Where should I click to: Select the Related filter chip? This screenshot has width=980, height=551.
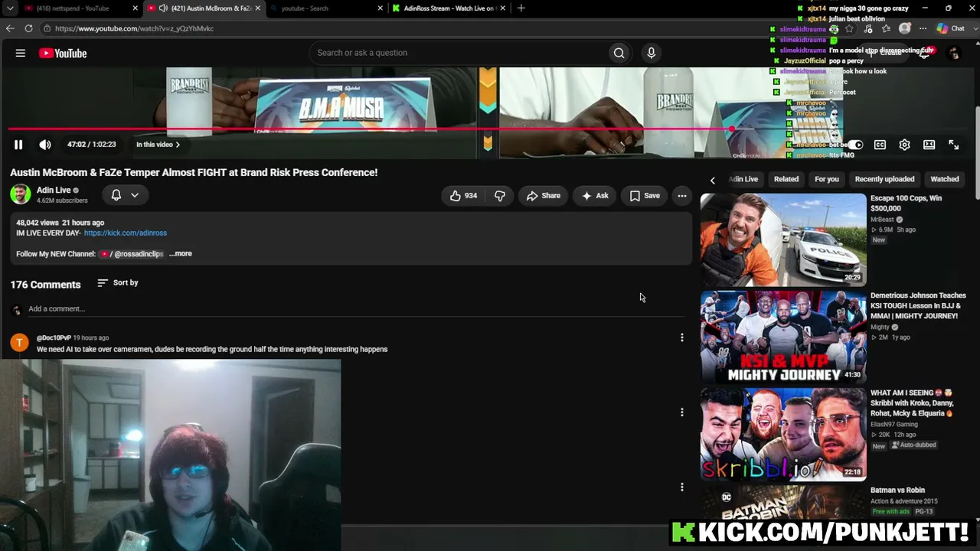tap(786, 179)
